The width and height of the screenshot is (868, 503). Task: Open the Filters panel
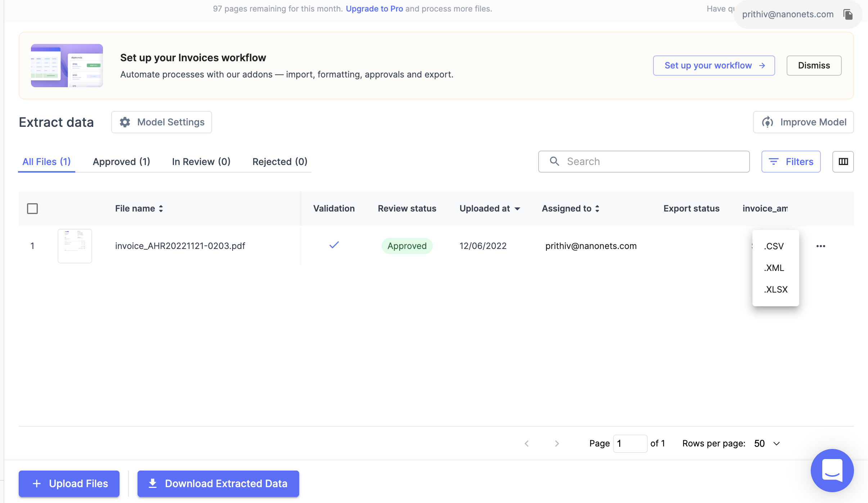791,161
